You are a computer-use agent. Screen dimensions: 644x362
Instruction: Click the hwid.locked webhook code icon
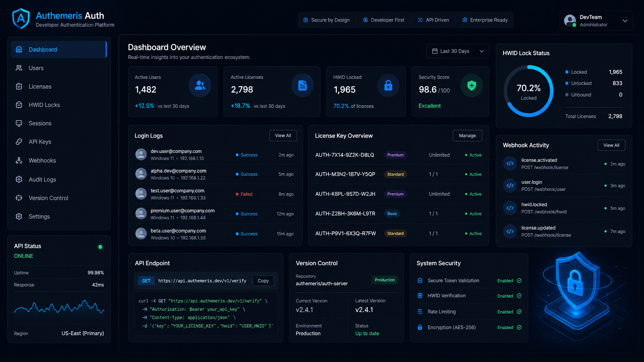coord(510,208)
